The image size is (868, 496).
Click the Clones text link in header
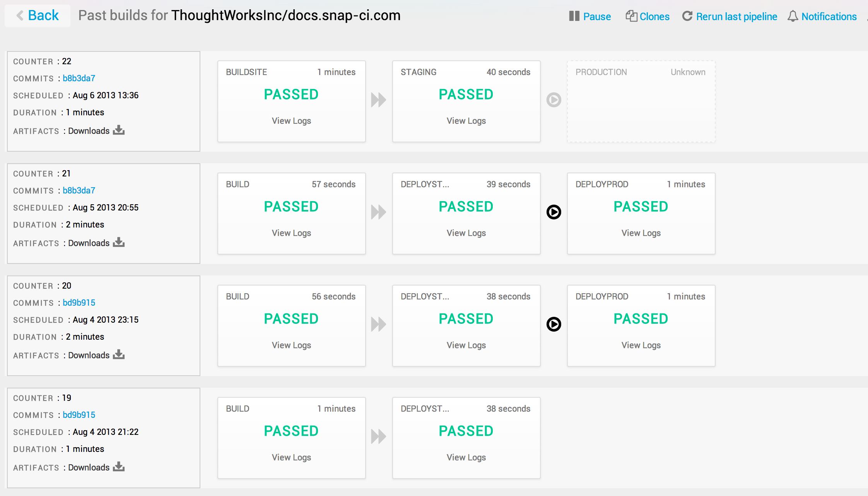tap(654, 17)
